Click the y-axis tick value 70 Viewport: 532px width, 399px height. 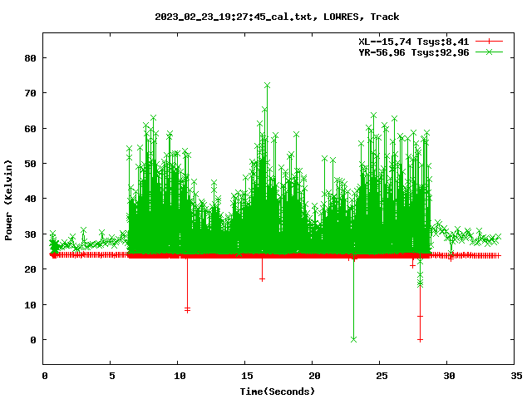tap(30, 93)
